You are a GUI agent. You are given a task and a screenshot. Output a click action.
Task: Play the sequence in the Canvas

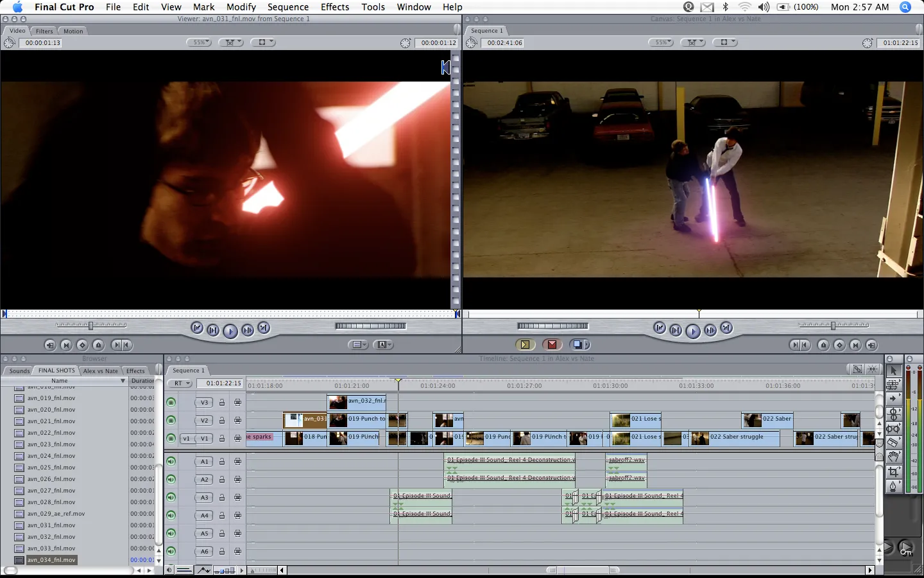tap(693, 331)
